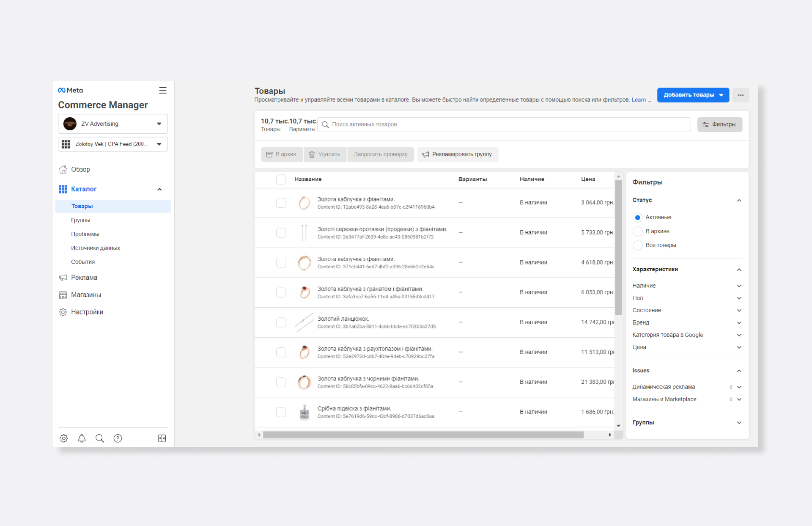Image resolution: width=812 pixels, height=526 pixels.
Task: Click the magnifier search icon in sidebar footer
Action: click(100, 438)
